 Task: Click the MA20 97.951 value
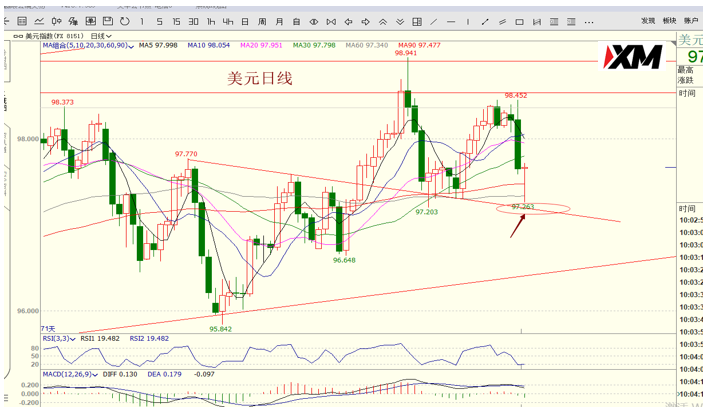(x=261, y=45)
